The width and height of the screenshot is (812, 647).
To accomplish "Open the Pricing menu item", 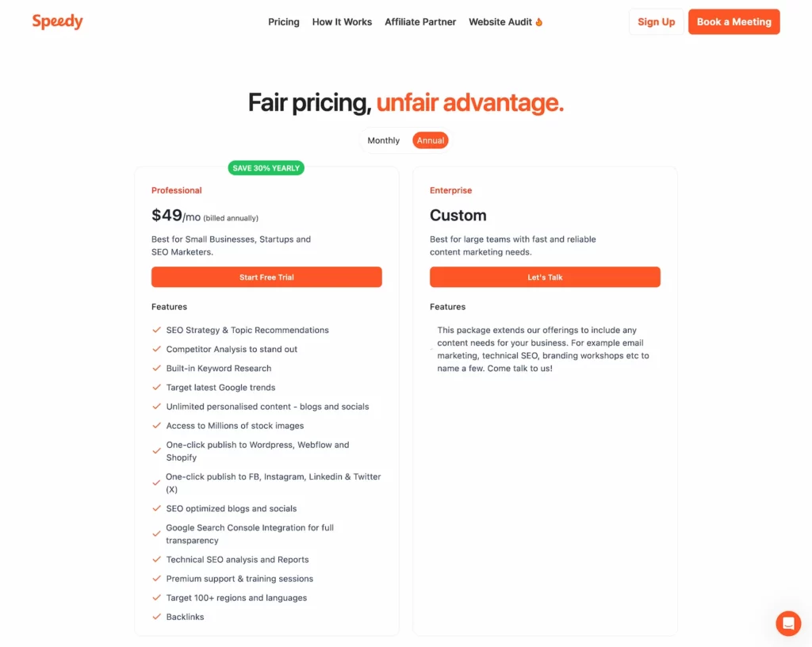I will (283, 21).
